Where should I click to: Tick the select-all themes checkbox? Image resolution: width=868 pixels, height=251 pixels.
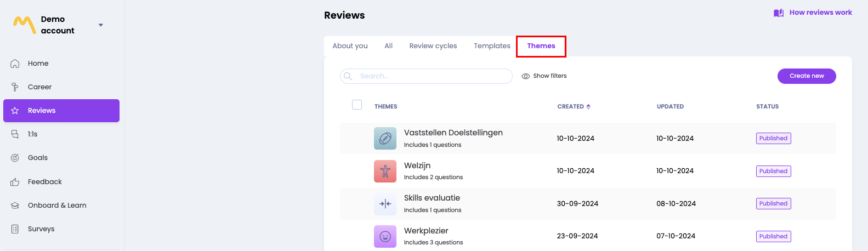[x=357, y=105]
